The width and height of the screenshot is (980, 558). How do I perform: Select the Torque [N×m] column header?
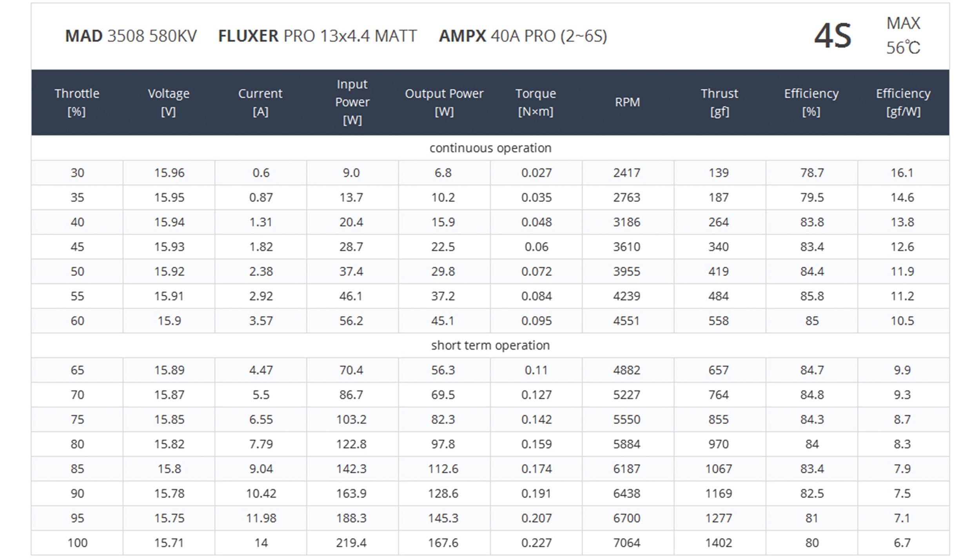tap(535, 102)
